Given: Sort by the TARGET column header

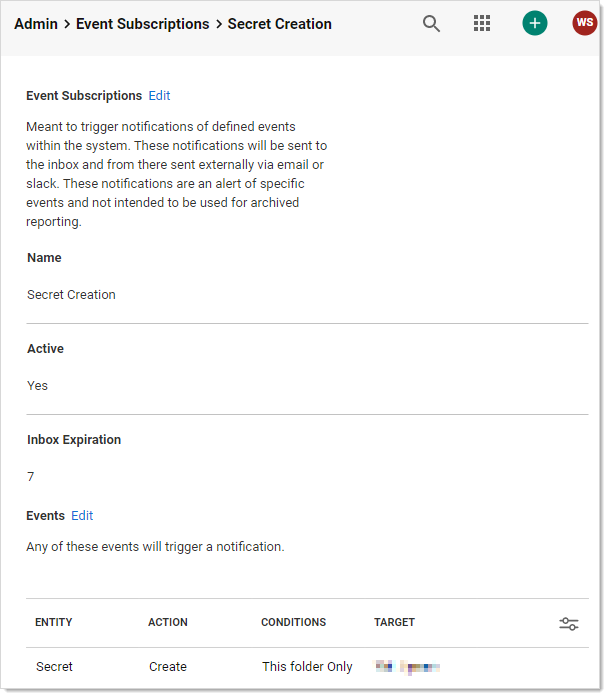Looking at the screenshot, I should (x=394, y=622).
